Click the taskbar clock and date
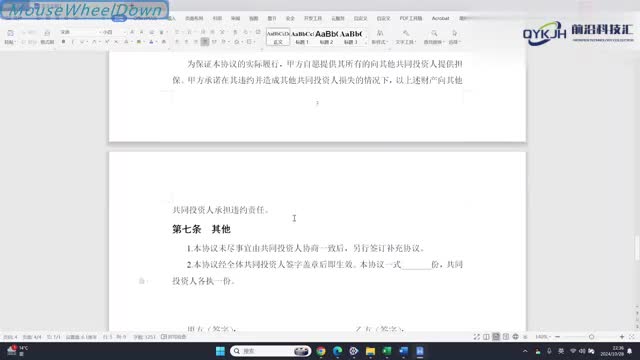The height and width of the screenshot is (360, 640). (612, 351)
